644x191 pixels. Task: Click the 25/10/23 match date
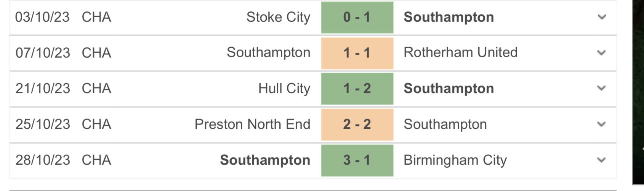[43, 124]
